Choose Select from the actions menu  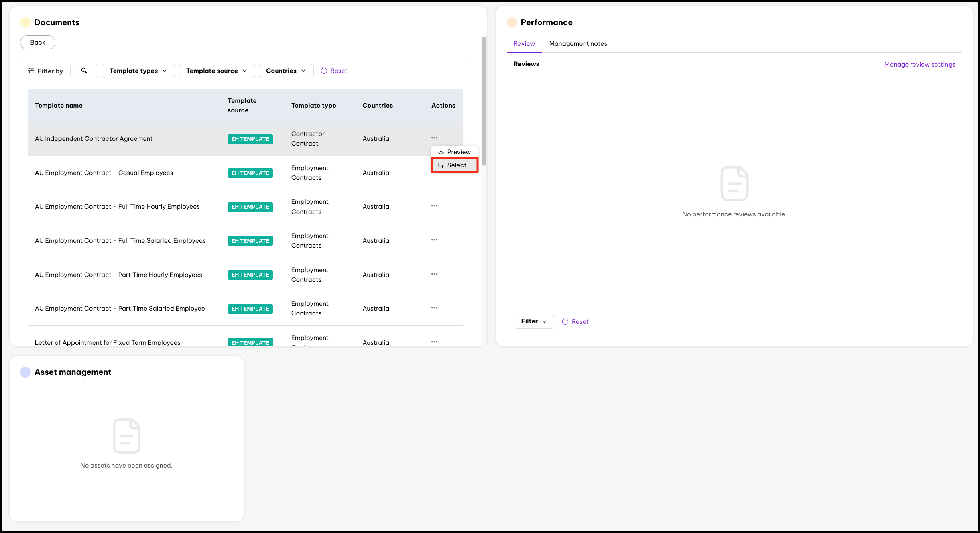[454, 165]
